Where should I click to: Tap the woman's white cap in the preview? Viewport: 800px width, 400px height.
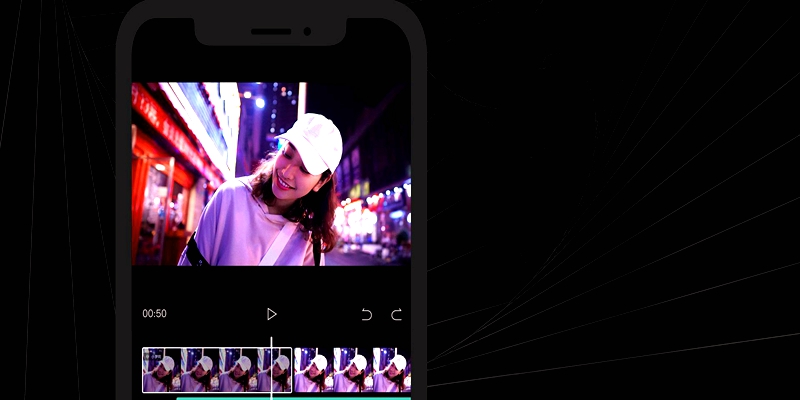(314, 137)
